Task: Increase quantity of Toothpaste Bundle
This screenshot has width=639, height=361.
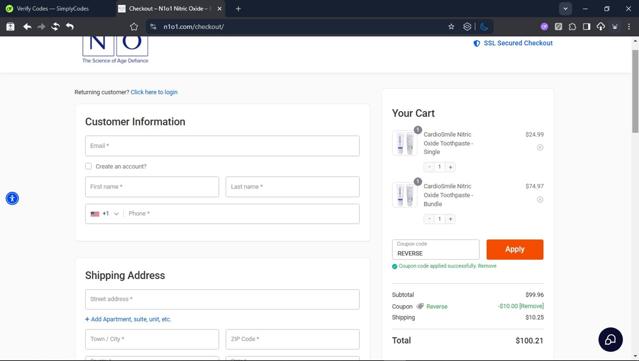Action: tap(450, 219)
